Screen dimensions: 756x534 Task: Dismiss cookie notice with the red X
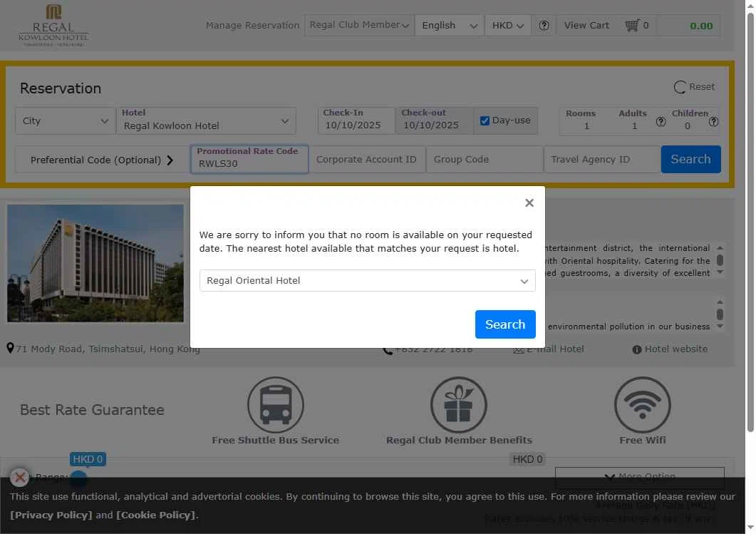click(19, 478)
